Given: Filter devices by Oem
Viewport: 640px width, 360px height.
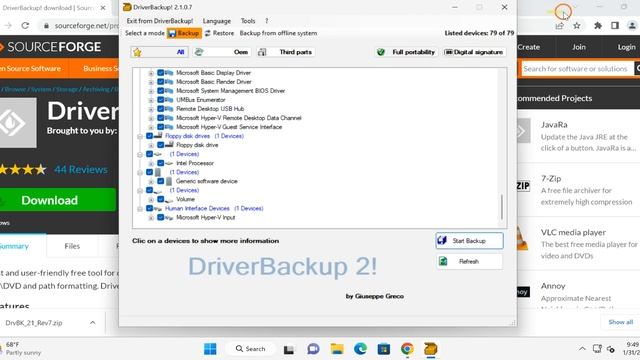Looking at the screenshot, I should click(222, 52).
